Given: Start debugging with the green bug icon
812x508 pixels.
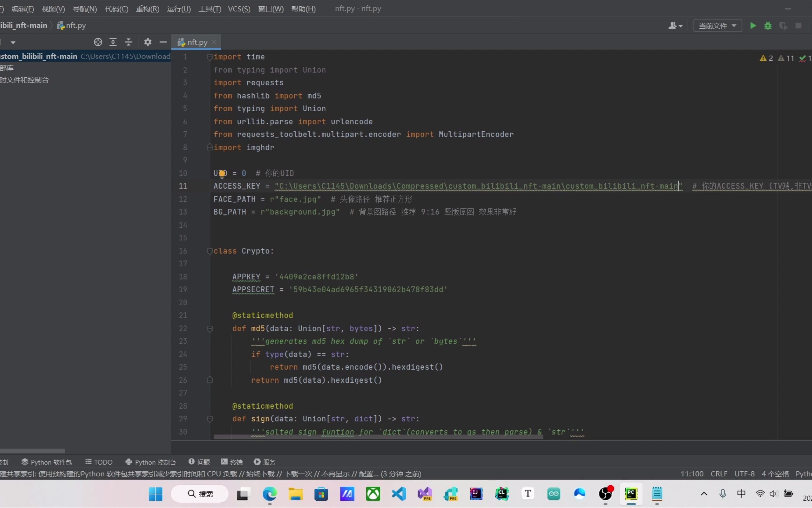Looking at the screenshot, I should (768, 26).
